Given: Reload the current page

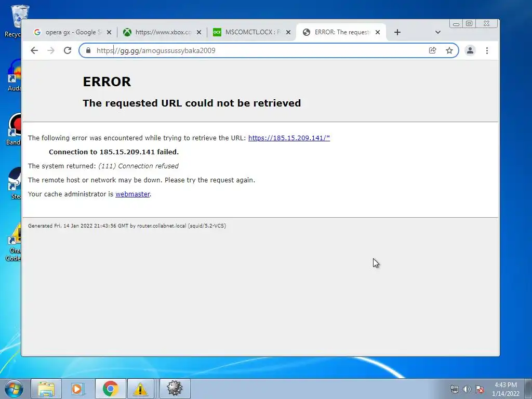Looking at the screenshot, I should (x=68, y=50).
